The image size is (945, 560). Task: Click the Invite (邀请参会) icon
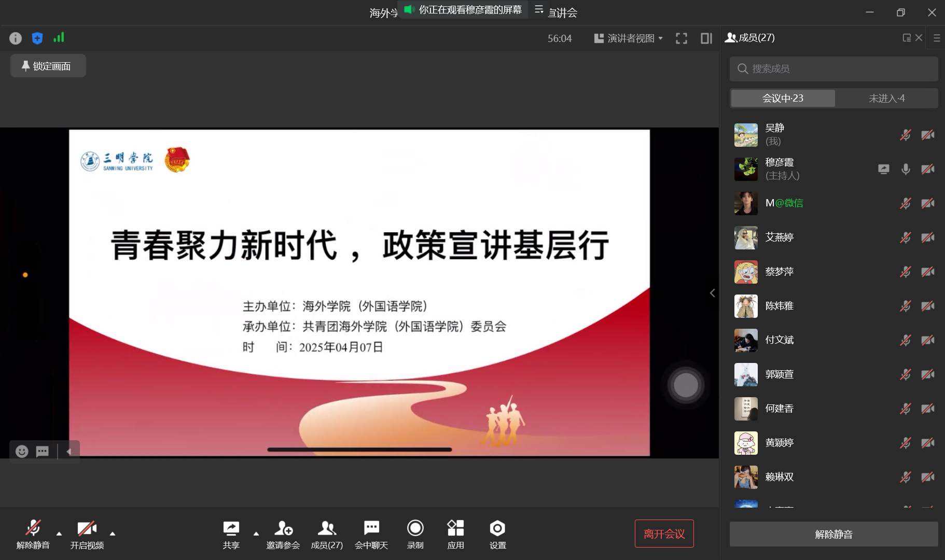(283, 534)
